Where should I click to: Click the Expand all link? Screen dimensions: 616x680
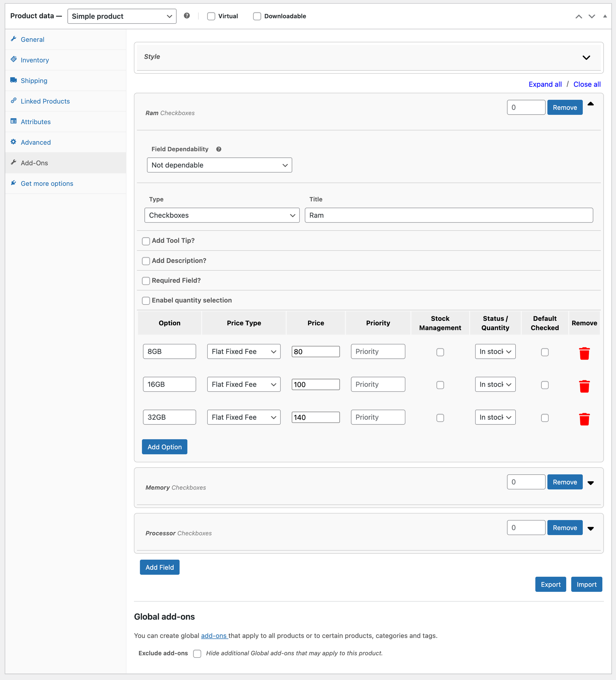[545, 84]
